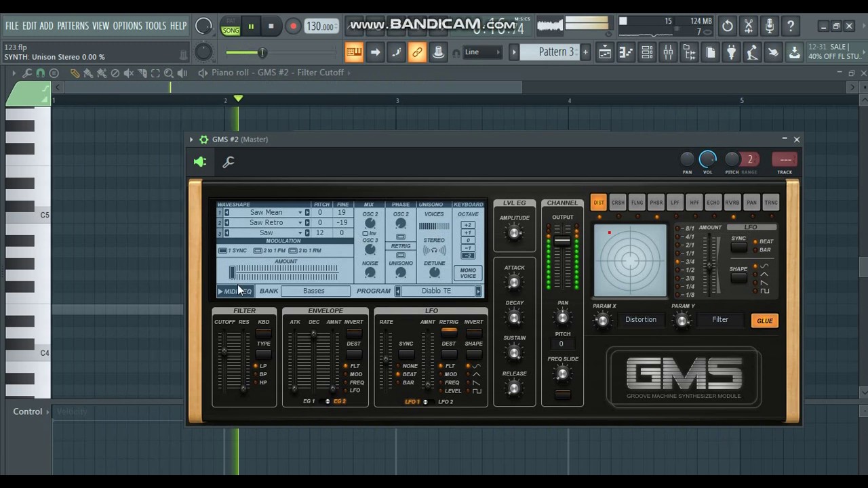Expand the GMS #2 window menu arrow

pos(191,140)
